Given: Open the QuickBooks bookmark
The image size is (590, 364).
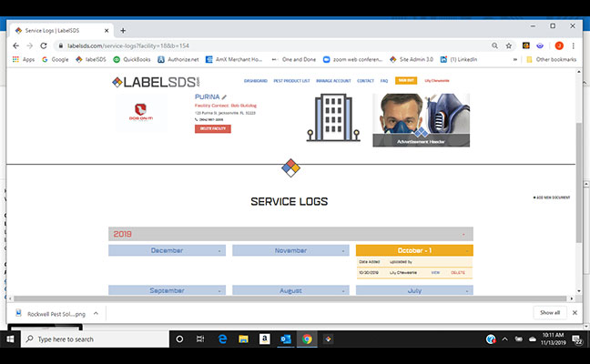Looking at the screenshot, I should [132, 59].
